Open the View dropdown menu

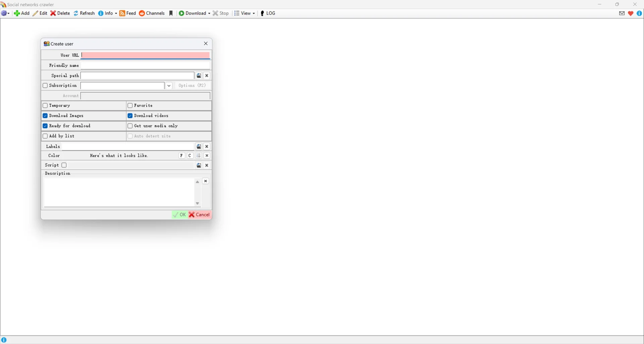[x=245, y=13]
